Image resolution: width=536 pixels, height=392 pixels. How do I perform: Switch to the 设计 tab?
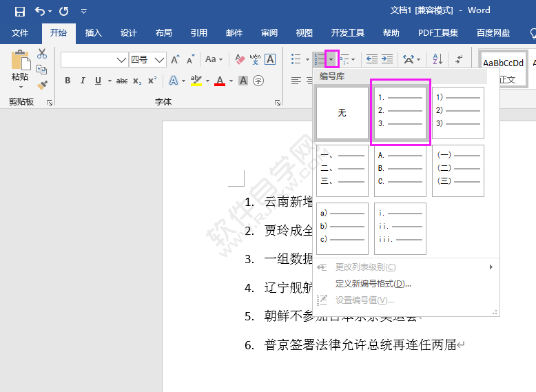coord(129,33)
